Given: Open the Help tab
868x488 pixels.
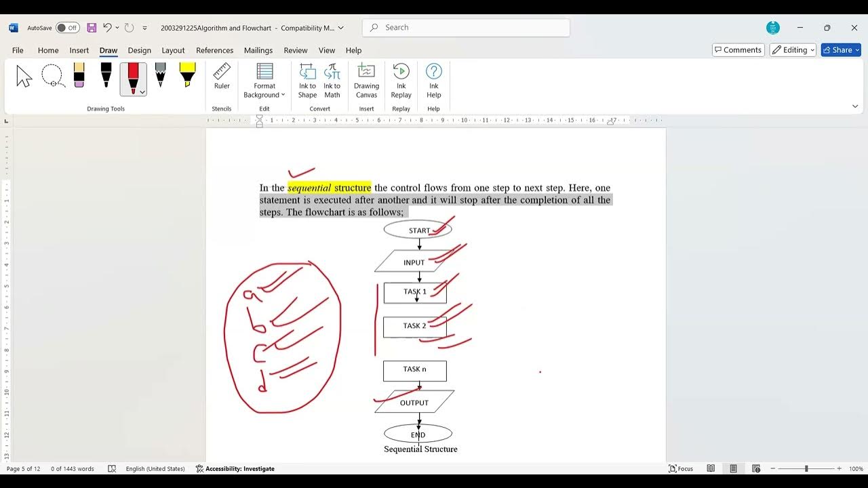Looking at the screenshot, I should pyautogui.click(x=353, y=50).
